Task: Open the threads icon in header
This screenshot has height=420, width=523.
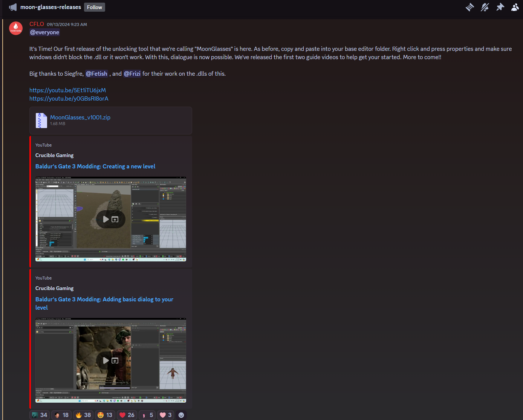Action: pyautogui.click(x=469, y=7)
